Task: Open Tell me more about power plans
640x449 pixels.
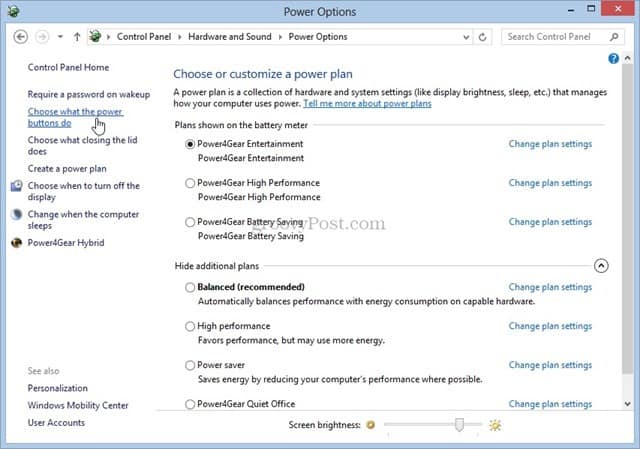Action: click(x=367, y=104)
